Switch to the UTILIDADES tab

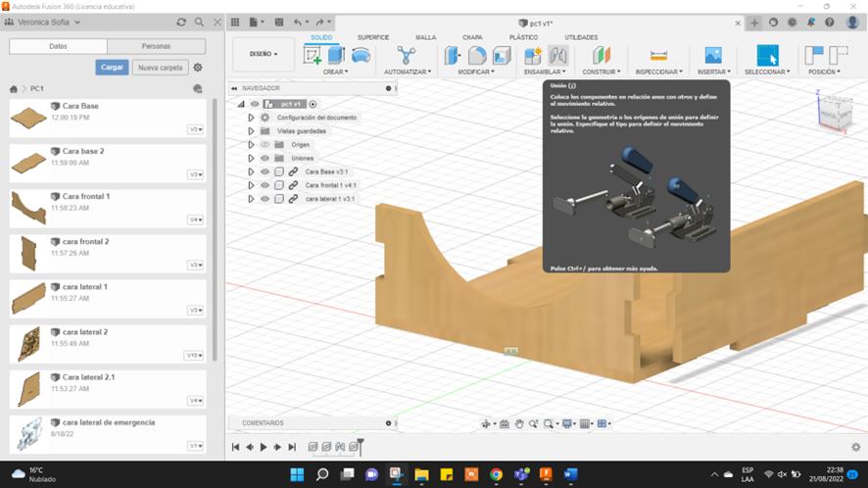581,37
